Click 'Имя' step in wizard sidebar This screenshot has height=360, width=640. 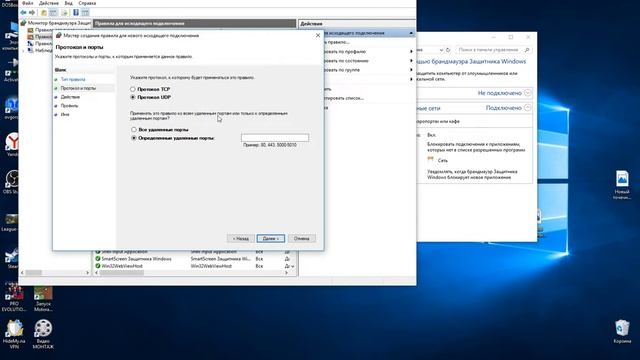[x=65, y=115]
